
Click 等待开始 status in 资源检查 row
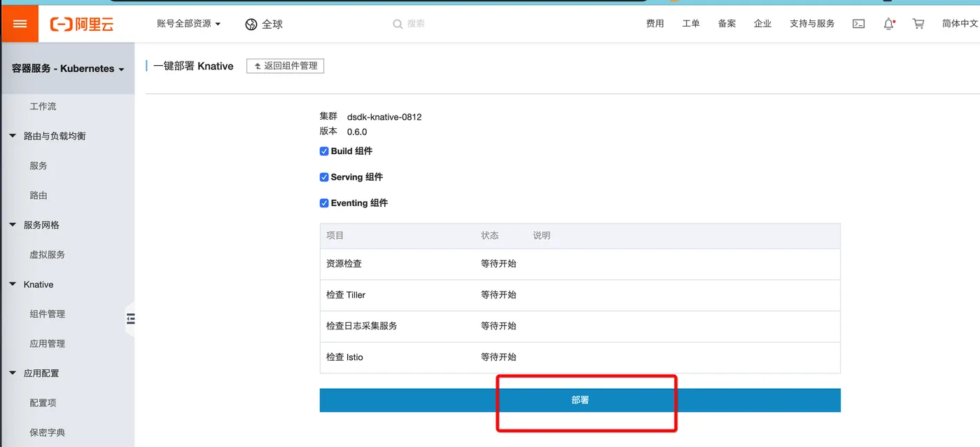498,264
